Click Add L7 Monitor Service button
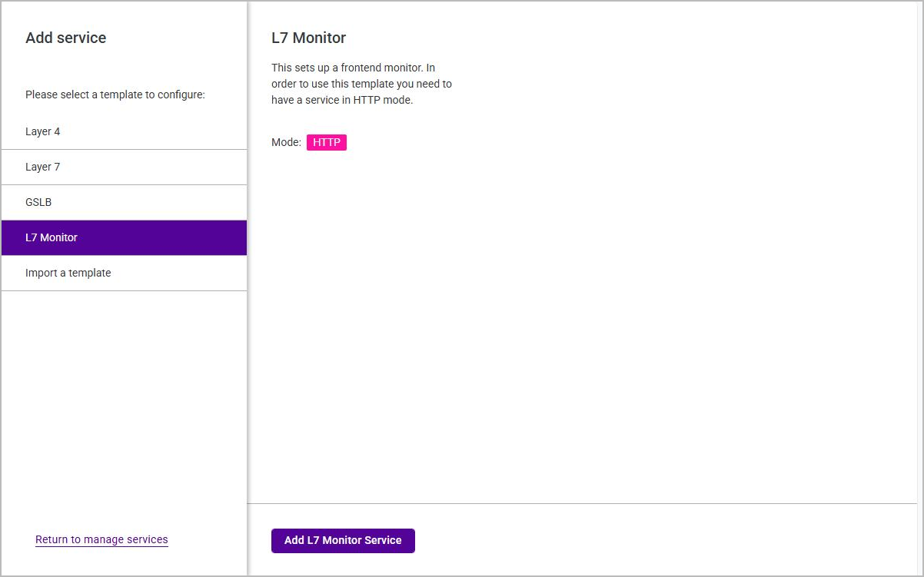The image size is (924, 577). tap(343, 540)
